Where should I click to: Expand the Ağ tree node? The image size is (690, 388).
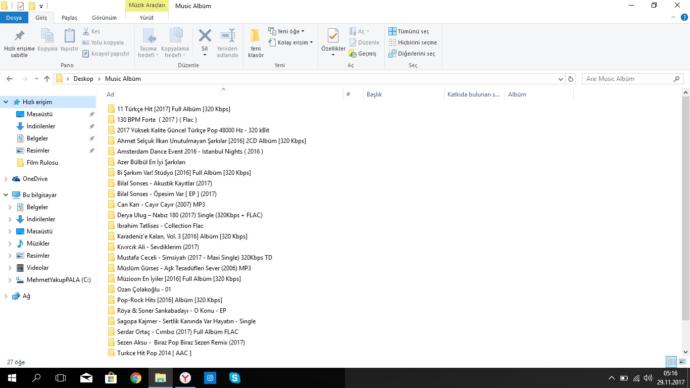tap(6, 296)
